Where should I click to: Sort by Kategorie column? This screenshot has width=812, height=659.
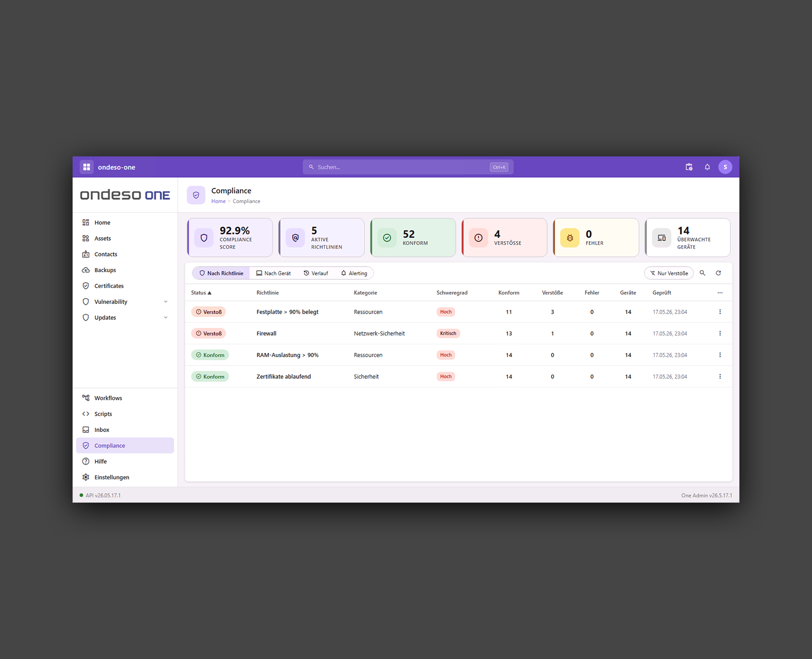(x=365, y=293)
